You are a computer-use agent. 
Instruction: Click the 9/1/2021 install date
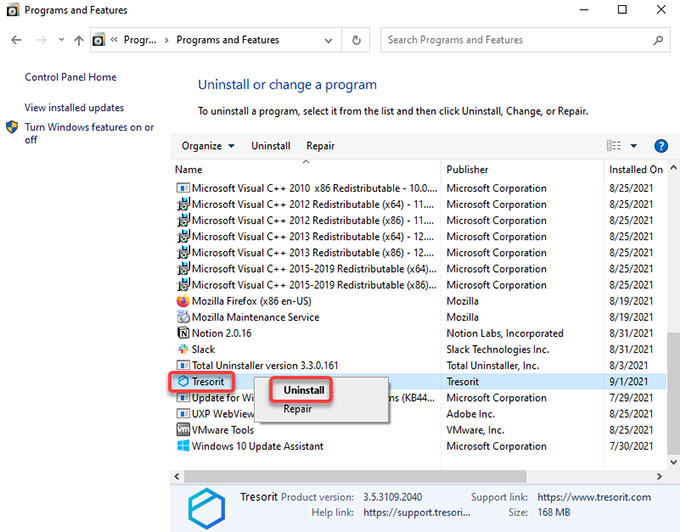(x=628, y=382)
